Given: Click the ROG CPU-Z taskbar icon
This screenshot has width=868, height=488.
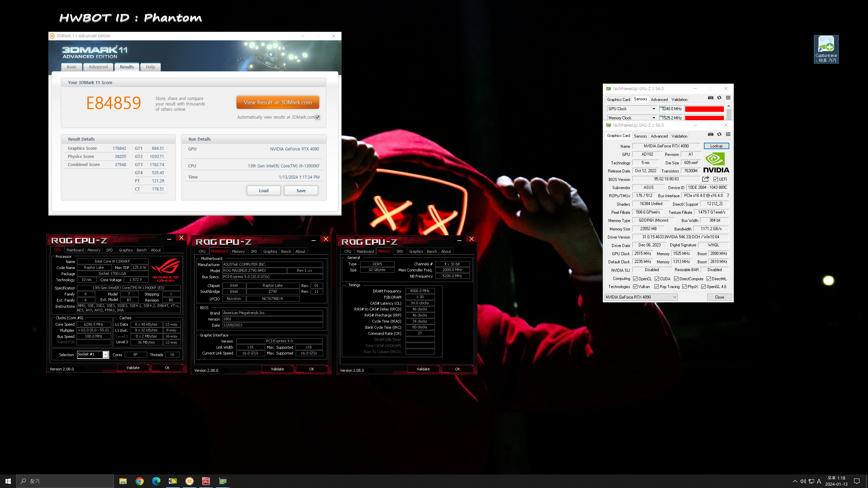Looking at the screenshot, I should [206, 481].
